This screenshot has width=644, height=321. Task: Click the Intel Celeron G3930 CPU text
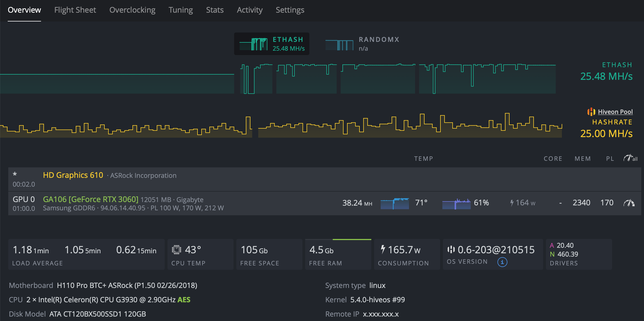tap(101, 300)
